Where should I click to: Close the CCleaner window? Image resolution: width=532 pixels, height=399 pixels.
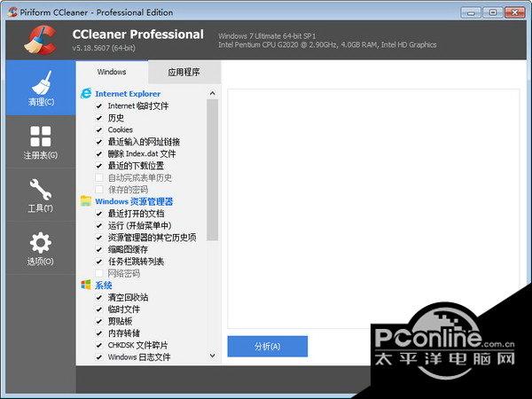click(514, 12)
